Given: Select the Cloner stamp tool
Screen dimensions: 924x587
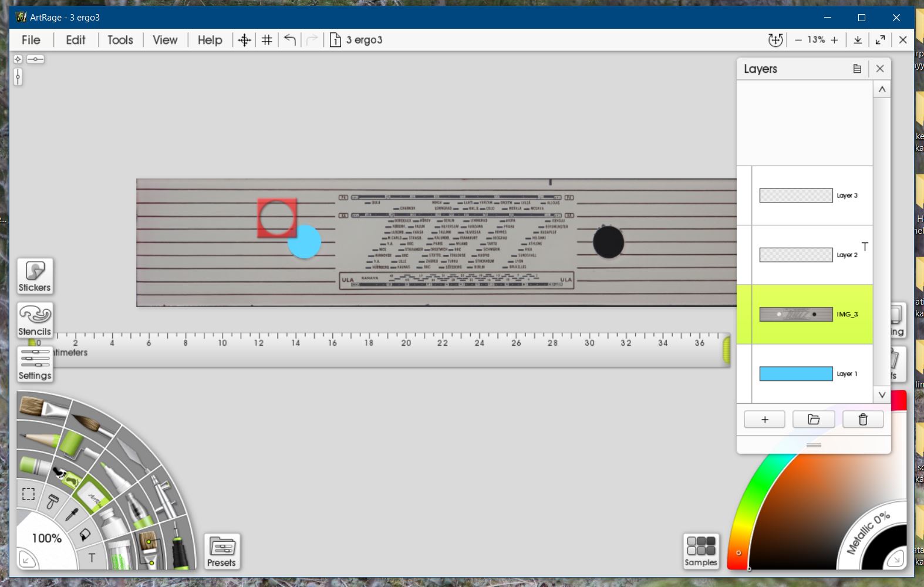Looking at the screenshot, I should coord(52,501).
